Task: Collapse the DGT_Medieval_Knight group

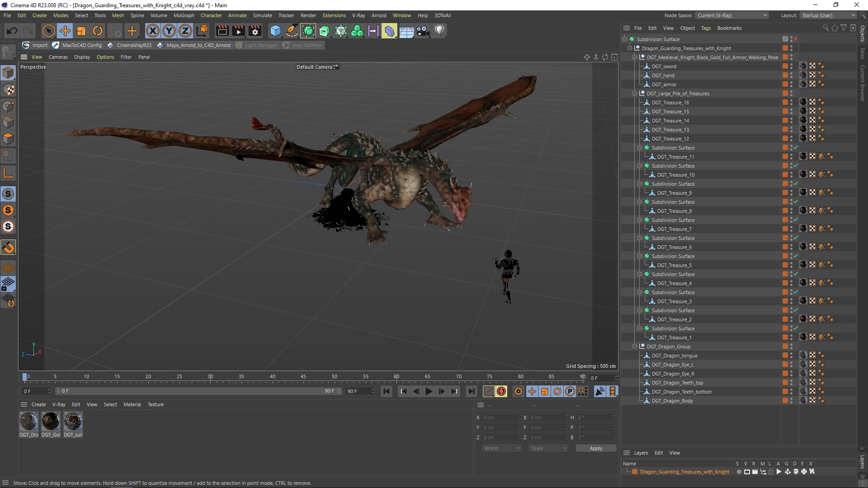Action: pyautogui.click(x=634, y=57)
